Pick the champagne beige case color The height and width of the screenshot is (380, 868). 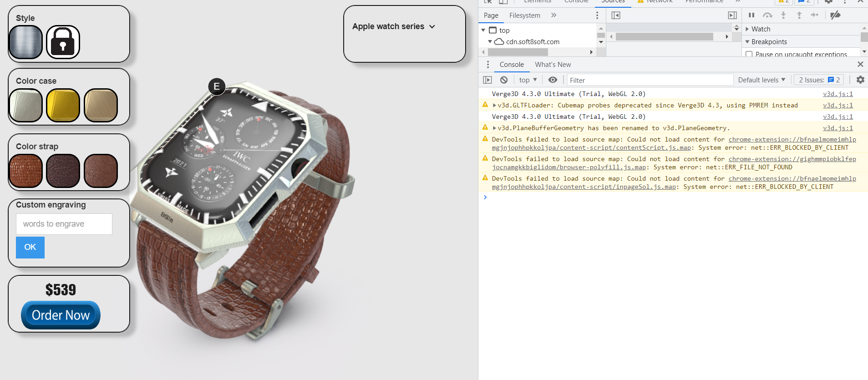click(x=101, y=106)
